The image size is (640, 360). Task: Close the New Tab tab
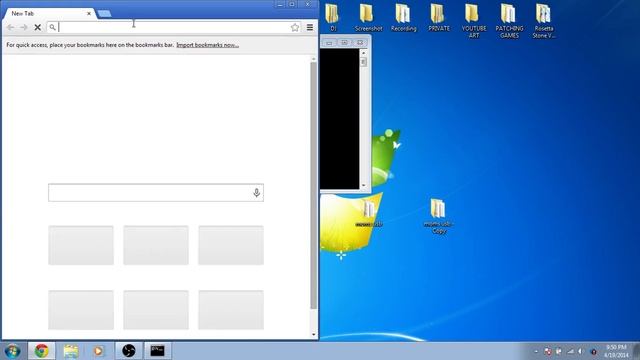coord(89,13)
